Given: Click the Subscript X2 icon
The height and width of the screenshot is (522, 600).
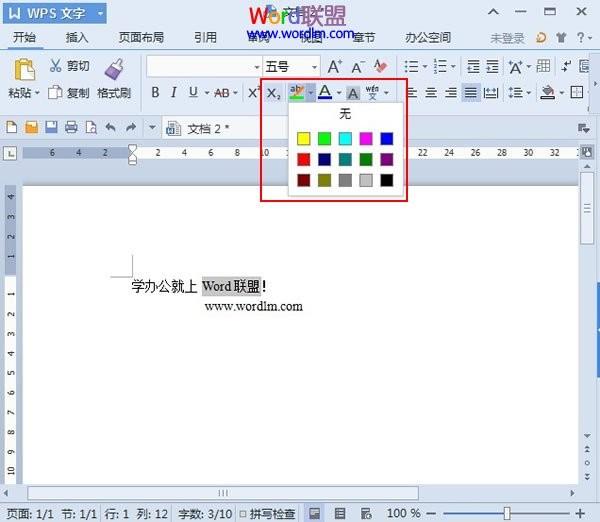Looking at the screenshot, I should [x=273, y=93].
